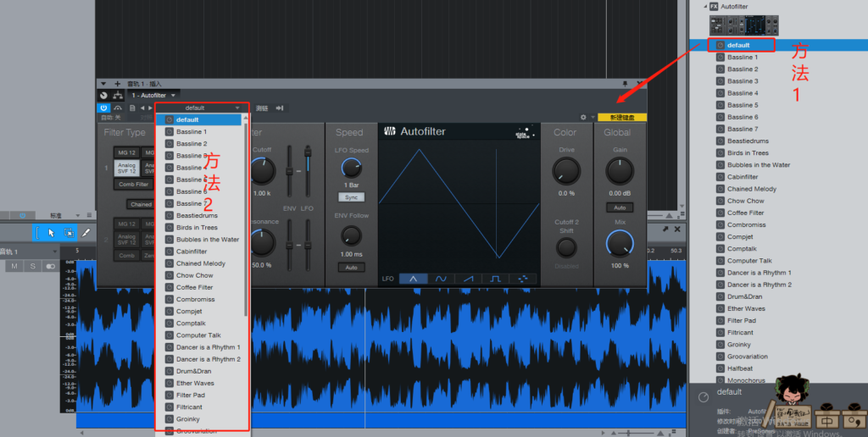
Task: Select Analog SVF 12 for filter 1
Action: pos(126,169)
